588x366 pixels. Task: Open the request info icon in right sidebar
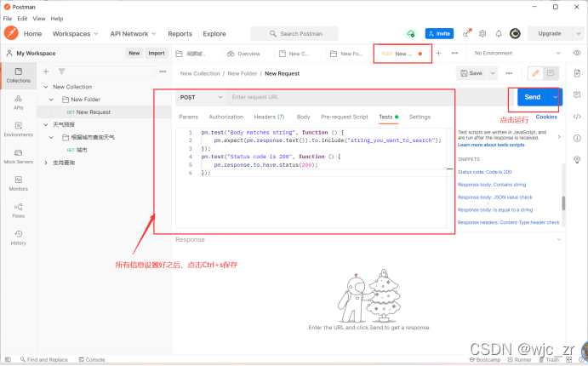click(577, 139)
